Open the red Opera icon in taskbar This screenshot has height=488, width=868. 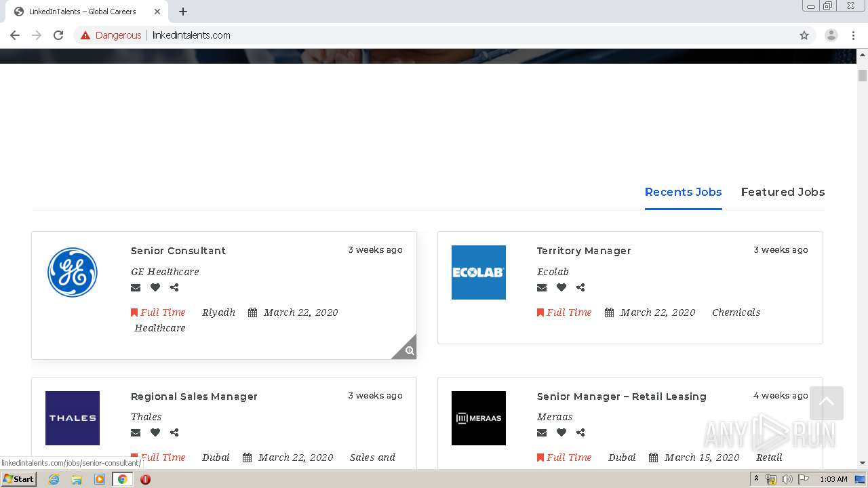[x=145, y=479]
